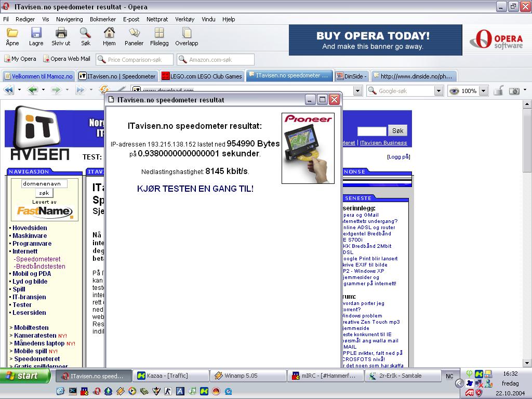Click the ATI tray icon
This screenshot has width=532, height=399.
(470, 393)
